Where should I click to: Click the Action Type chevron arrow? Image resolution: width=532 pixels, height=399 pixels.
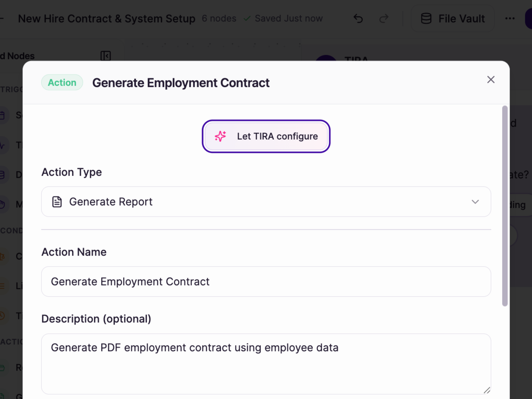(x=475, y=201)
